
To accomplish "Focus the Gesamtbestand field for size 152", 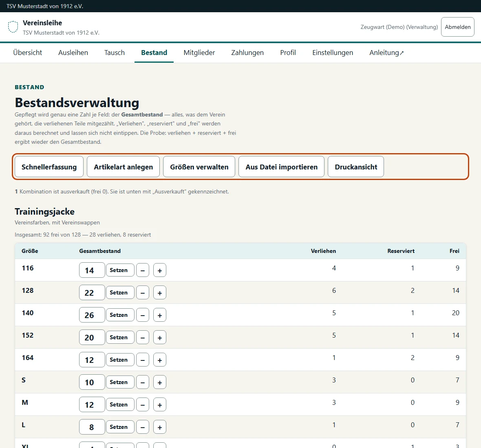I will pos(92,337).
